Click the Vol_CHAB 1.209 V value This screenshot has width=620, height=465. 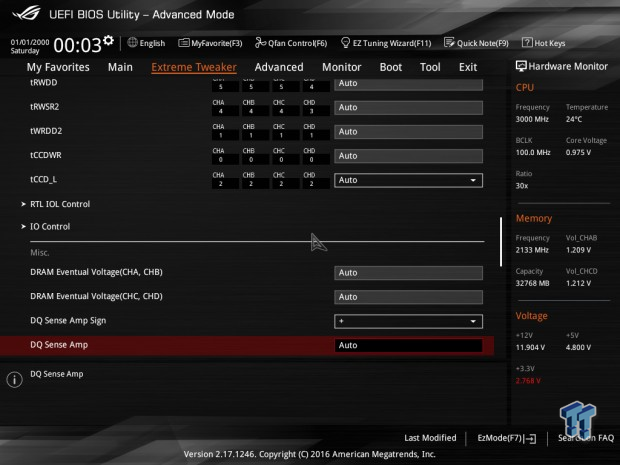pyautogui.click(x=578, y=250)
